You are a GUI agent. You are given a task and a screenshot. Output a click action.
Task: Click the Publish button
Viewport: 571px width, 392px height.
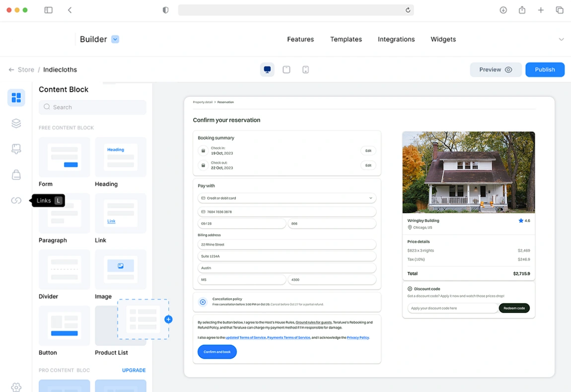[x=545, y=69]
